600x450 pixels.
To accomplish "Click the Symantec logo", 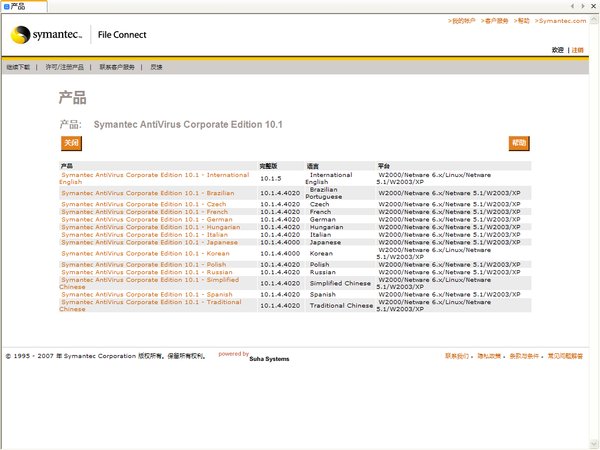I will [x=46, y=36].
